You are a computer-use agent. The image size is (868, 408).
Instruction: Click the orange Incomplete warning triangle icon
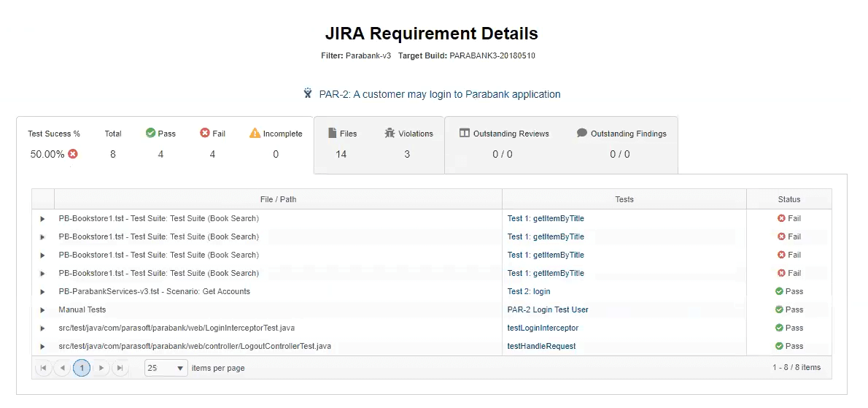255,133
